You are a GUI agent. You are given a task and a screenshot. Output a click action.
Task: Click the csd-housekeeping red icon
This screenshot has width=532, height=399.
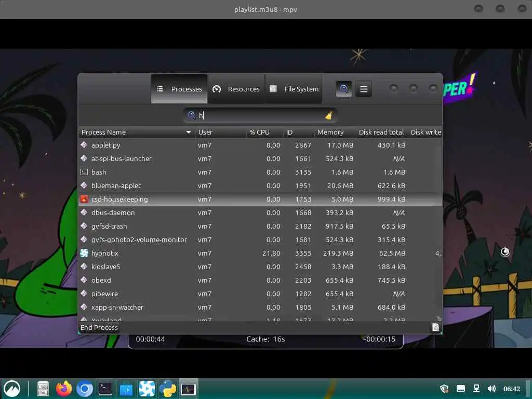click(84, 199)
